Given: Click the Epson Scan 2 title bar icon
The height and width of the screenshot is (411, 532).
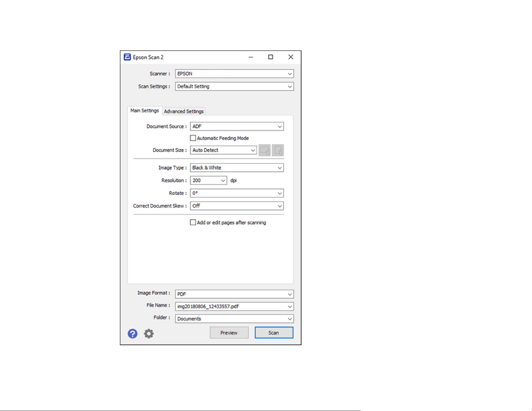Looking at the screenshot, I should [x=127, y=57].
